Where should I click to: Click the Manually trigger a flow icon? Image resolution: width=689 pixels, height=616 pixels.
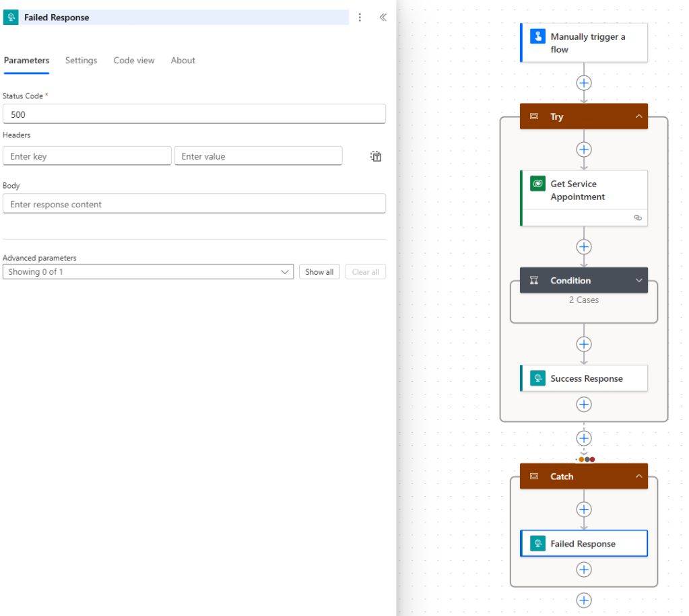pyautogui.click(x=537, y=37)
